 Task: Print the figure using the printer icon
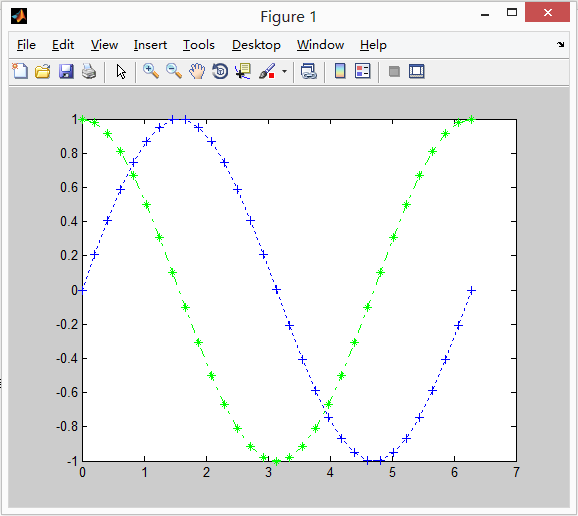point(89,71)
